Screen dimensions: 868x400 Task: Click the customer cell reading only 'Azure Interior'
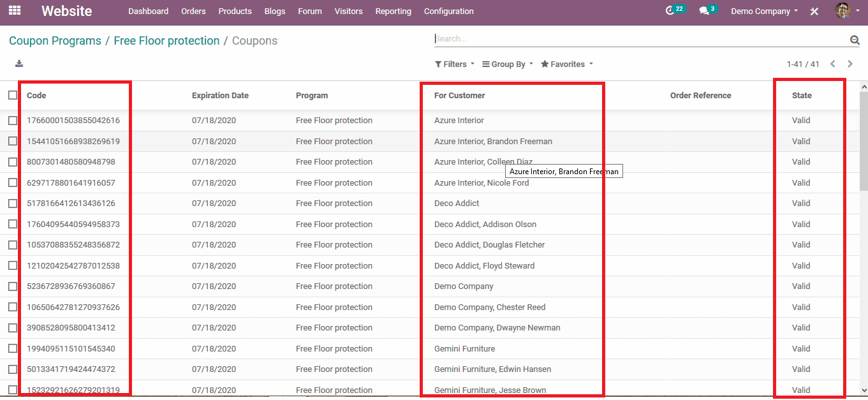click(x=459, y=120)
